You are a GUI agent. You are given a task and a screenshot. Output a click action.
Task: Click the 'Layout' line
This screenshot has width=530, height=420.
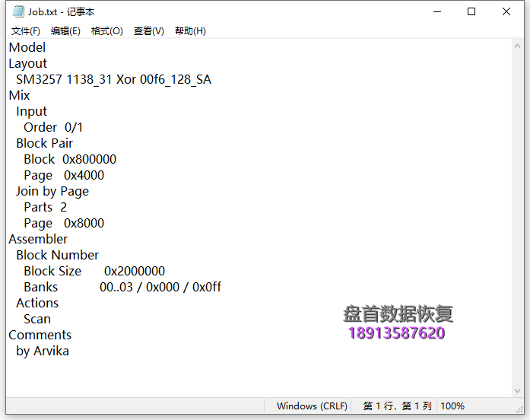coord(27,64)
